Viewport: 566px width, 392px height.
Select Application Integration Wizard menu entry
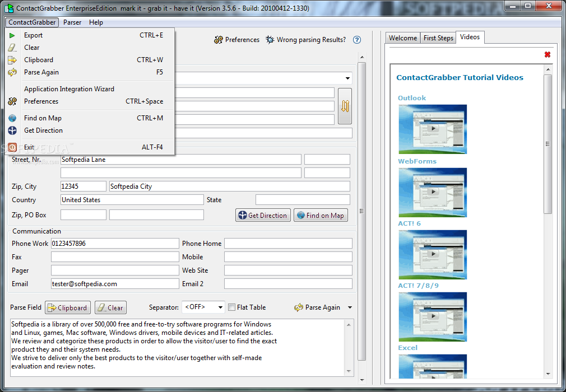click(x=90, y=89)
